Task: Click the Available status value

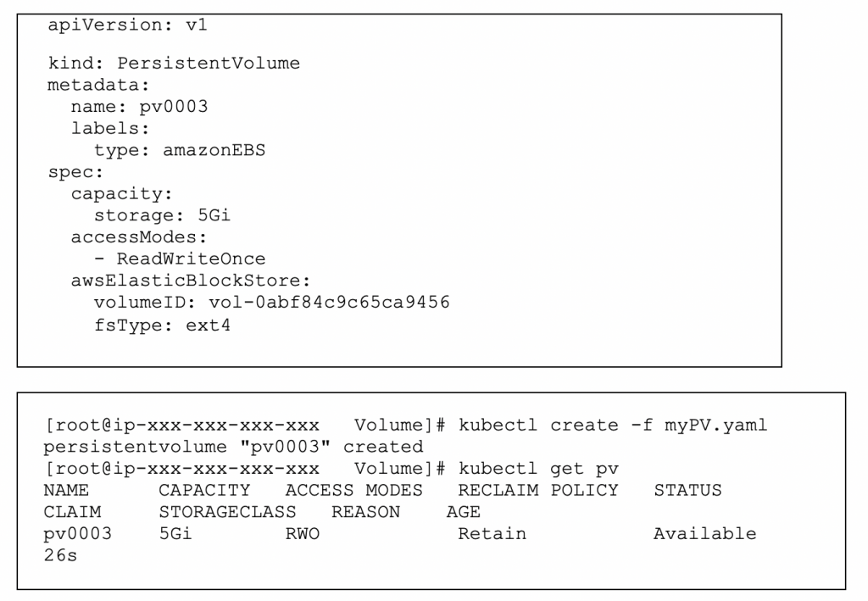Action: [704, 534]
